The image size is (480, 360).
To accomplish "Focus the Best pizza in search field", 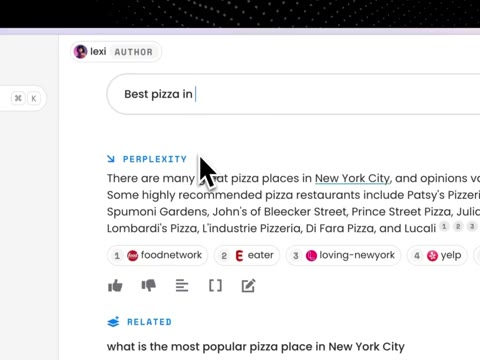I will coord(293,94).
